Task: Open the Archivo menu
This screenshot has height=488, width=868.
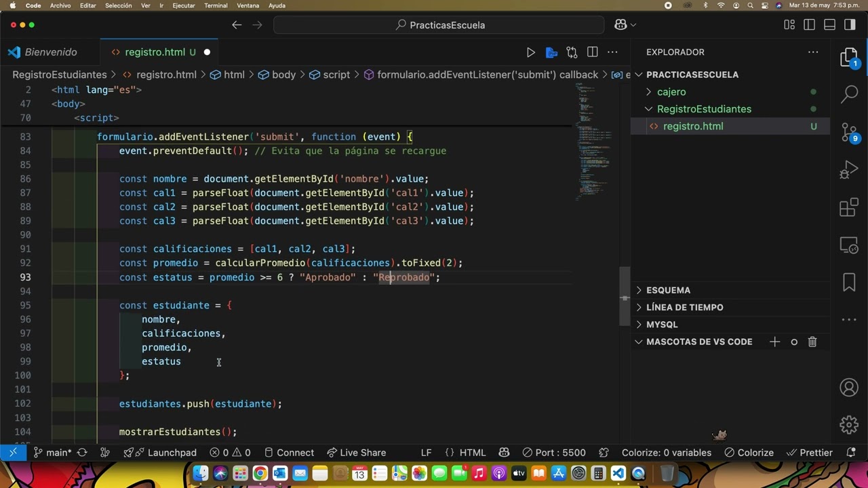Action: [x=60, y=5]
